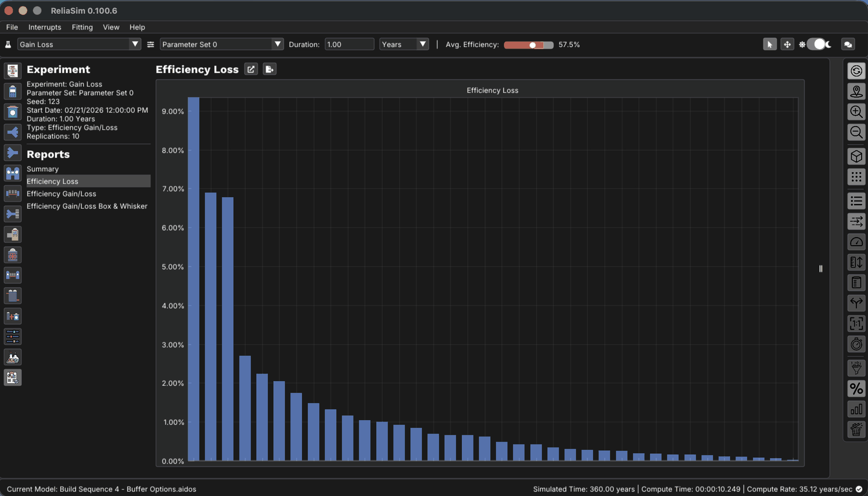Click the flask icon beside Gain Loss dropdown
868x496 pixels.
point(8,45)
